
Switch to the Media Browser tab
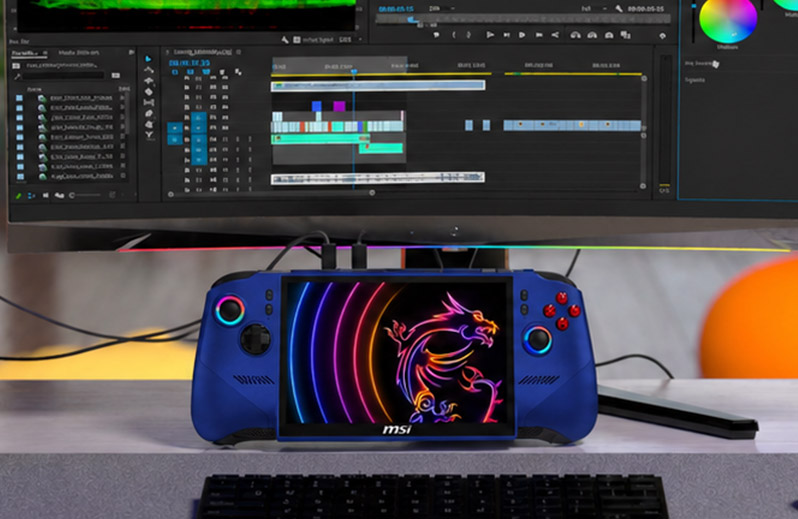click(x=78, y=53)
